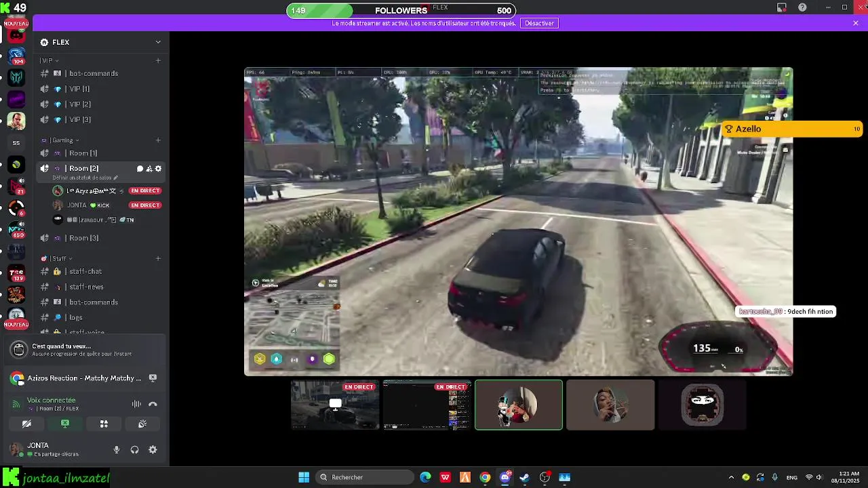Select the GTA stream thumbnail marked EN DIRECT
Viewport: 868px width, 488px height.
[x=335, y=405]
